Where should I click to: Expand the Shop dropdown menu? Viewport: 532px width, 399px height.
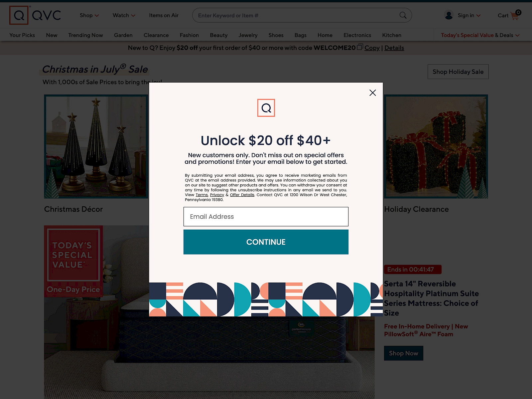[89, 15]
